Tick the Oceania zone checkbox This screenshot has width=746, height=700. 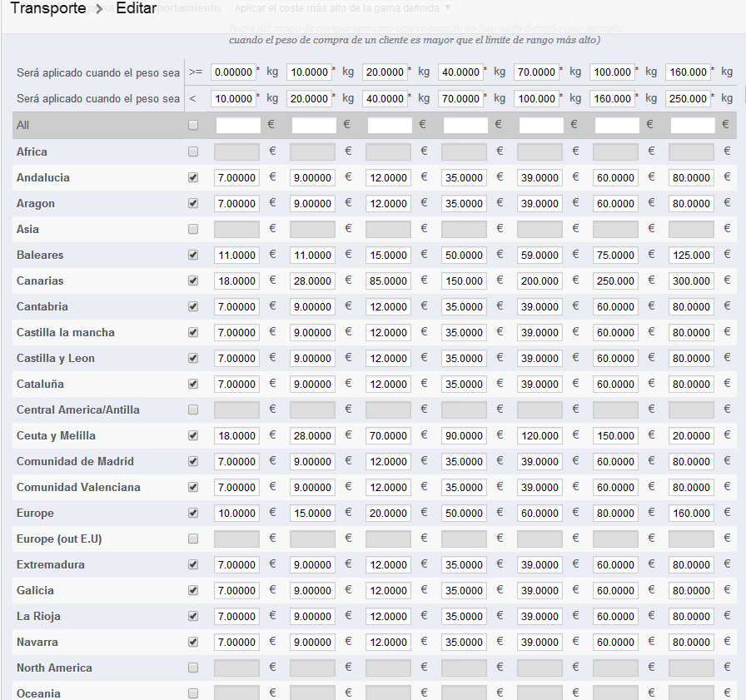pyautogui.click(x=192, y=693)
